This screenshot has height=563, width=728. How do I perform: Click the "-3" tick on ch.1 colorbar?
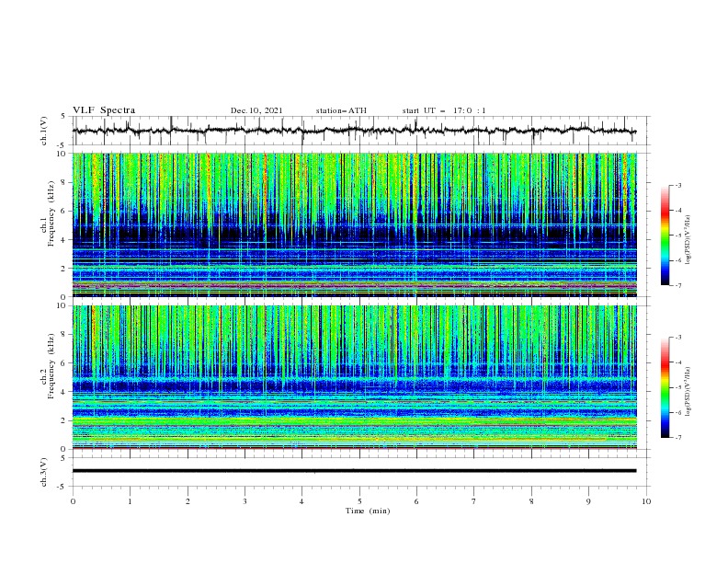pyautogui.click(x=677, y=185)
